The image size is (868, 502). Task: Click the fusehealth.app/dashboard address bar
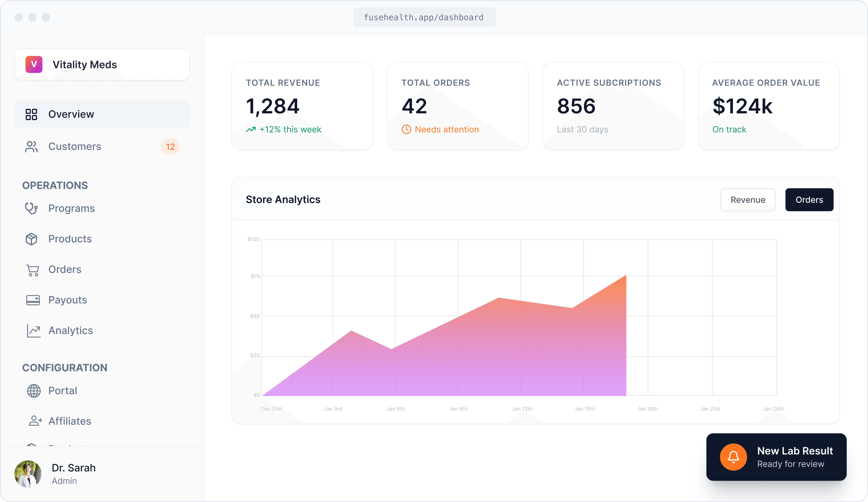coord(424,18)
